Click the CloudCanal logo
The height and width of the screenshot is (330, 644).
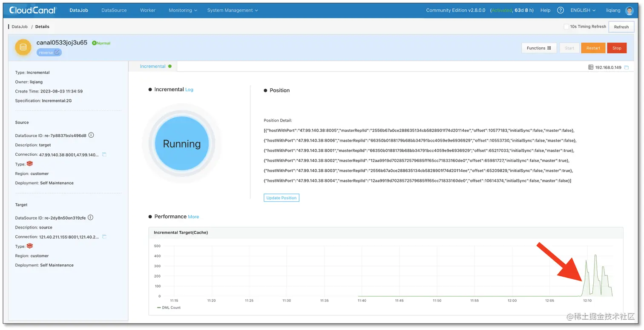[x=32, y=10]
